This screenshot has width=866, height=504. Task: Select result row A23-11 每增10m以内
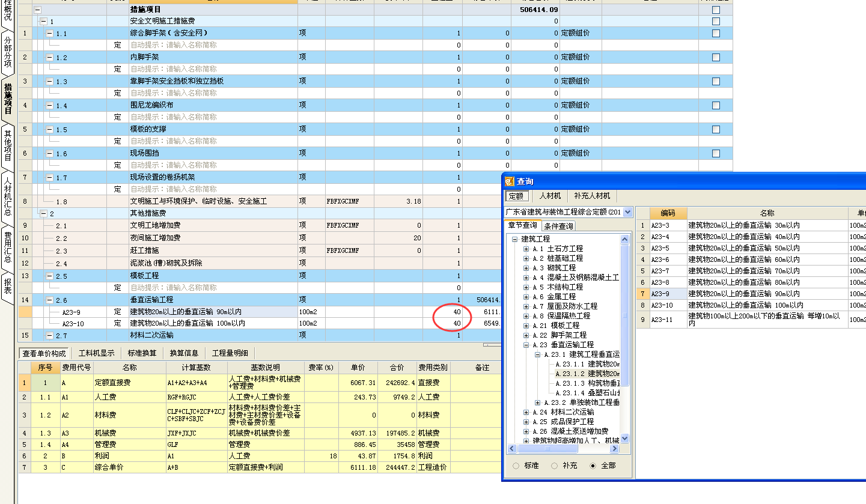coord(751,320)
